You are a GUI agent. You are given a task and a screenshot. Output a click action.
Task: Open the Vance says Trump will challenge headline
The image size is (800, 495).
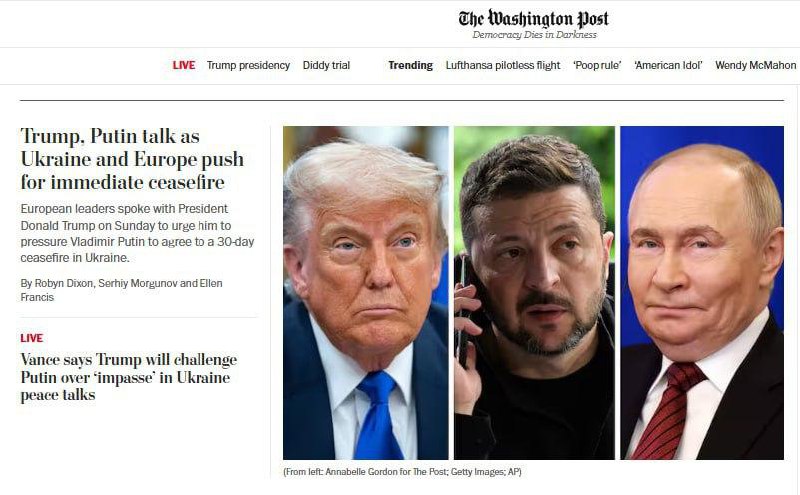pos(129,377)
